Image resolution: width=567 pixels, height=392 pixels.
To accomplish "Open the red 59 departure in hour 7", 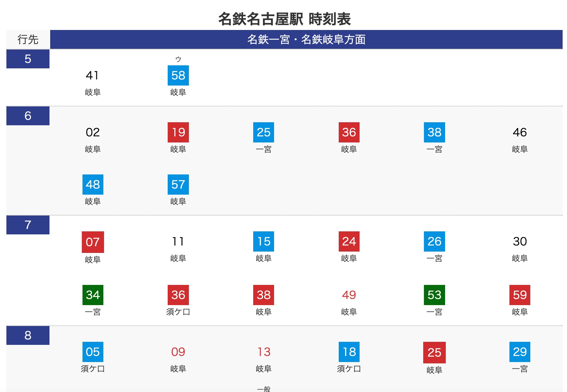I will pos(520,295).
